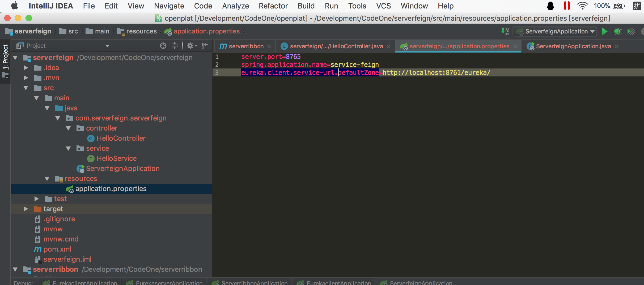Start debugging with the bug icon
Viewport: 644px width, 285px height.
(x=617, y=32)
